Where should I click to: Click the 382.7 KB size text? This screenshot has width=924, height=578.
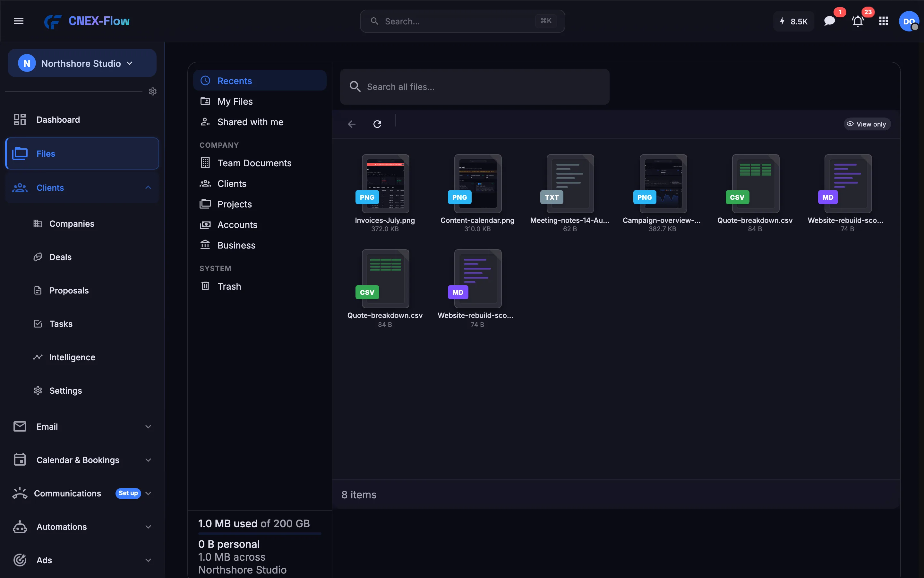click(x=663, y=229)
